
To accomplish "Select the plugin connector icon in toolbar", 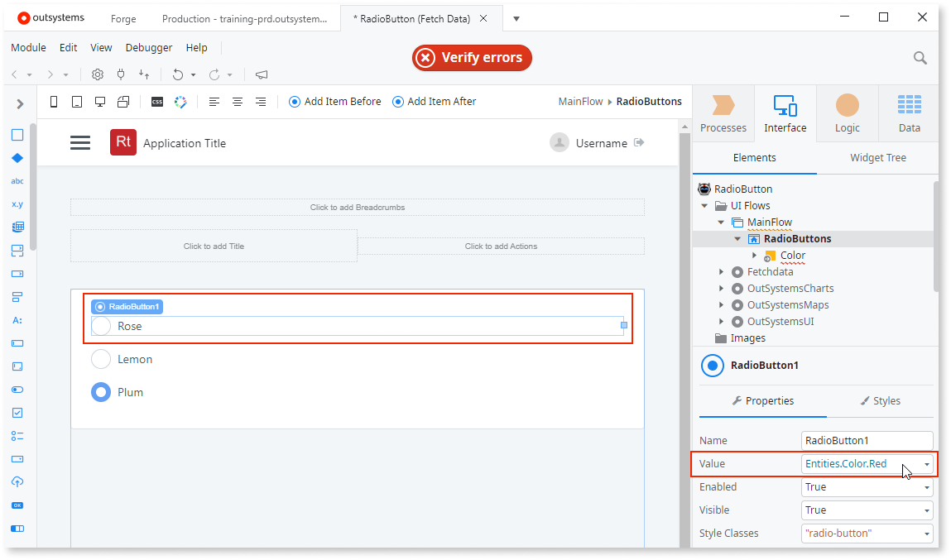I will [x=121, y=74].
